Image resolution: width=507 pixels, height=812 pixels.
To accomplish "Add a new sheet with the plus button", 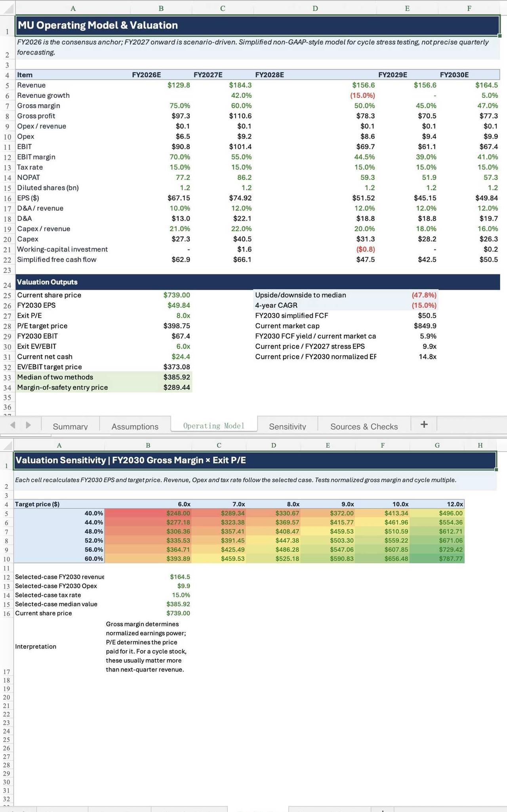I will tap(424, 424).
